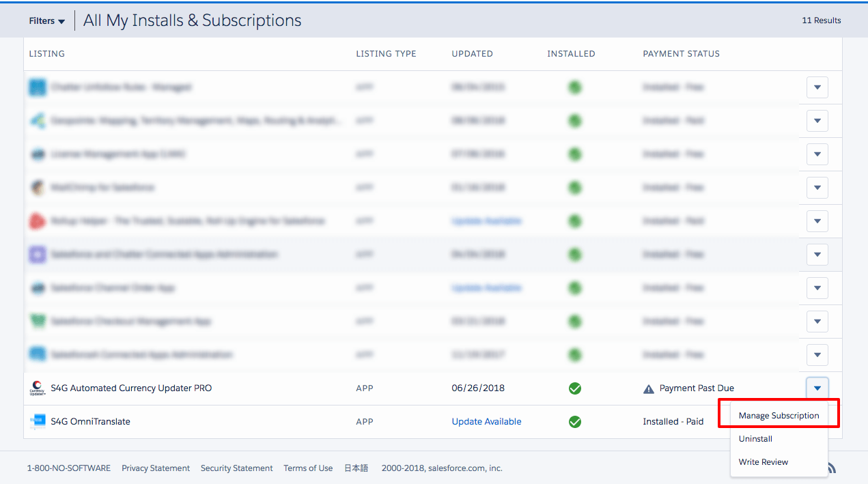Click the APP listing type for S4G Automated Currency Updater PRO
868x484 pixels.
[x=365, y=388]
